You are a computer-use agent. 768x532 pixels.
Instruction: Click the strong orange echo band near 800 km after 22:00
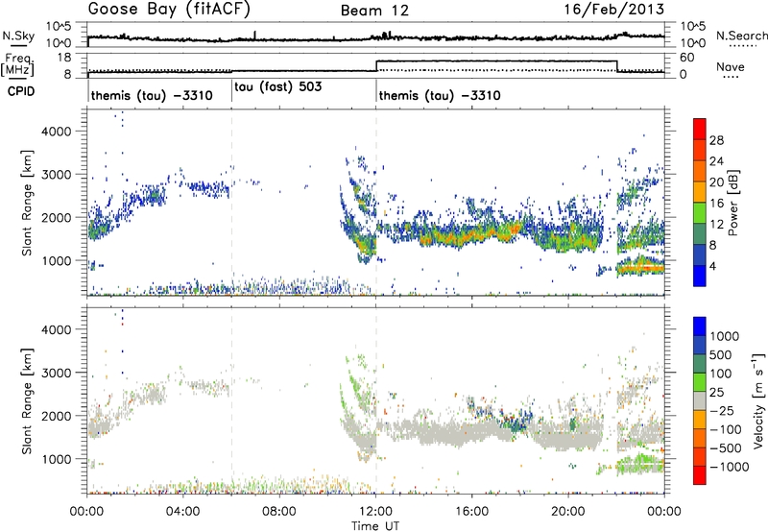[640, 268]
